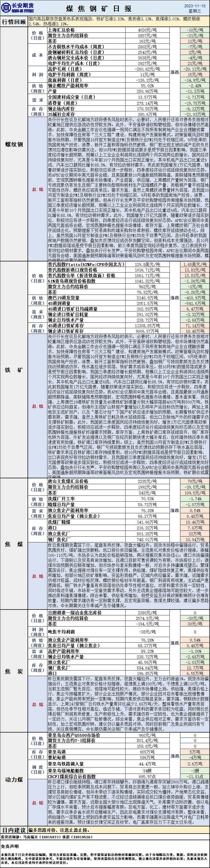Click the 期货主力合约T-1结算价 row label
Image resolution: width=210 pixels, height=868 pixels.
(71, 740)
